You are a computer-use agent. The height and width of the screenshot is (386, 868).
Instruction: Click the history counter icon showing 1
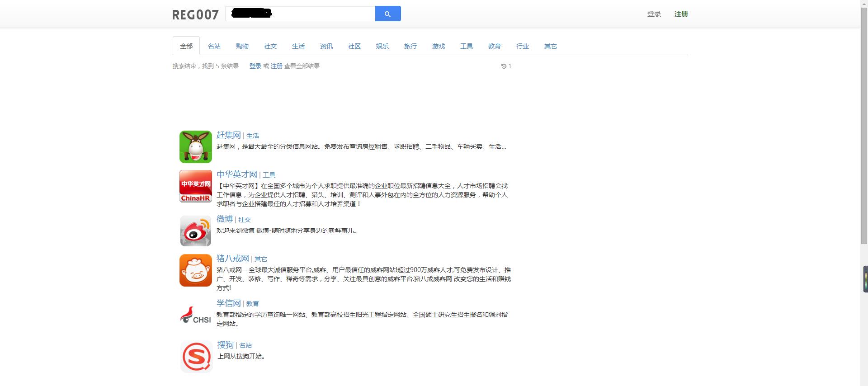506,66
